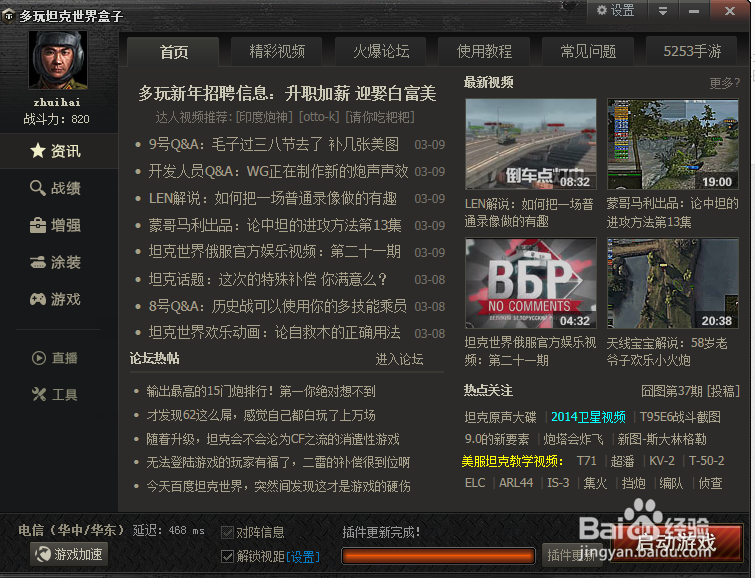The image size is (755, 578).
Task: Open the 增强 toolbox section
Action: [x=56, y=225]
